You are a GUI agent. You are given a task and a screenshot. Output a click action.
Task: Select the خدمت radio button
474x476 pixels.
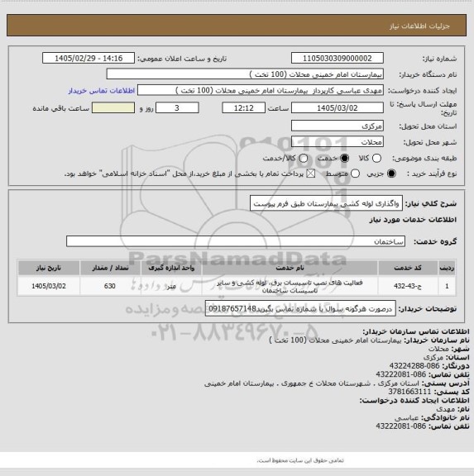coord(345,158)
